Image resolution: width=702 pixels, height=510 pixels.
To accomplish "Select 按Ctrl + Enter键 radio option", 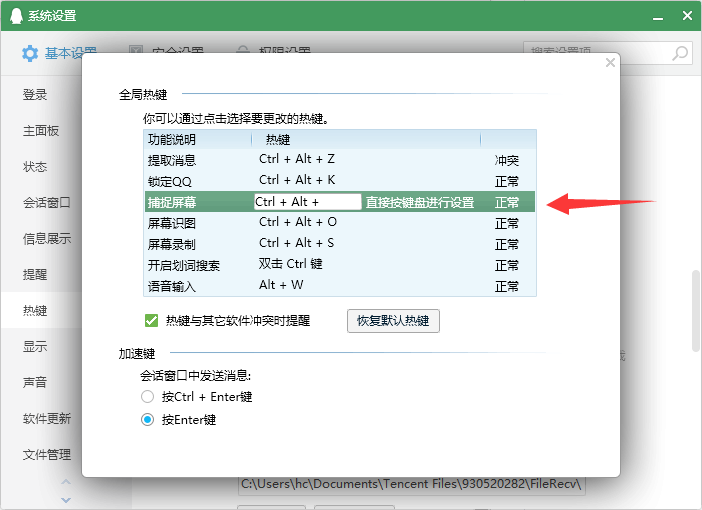I will tap(147, 397).
